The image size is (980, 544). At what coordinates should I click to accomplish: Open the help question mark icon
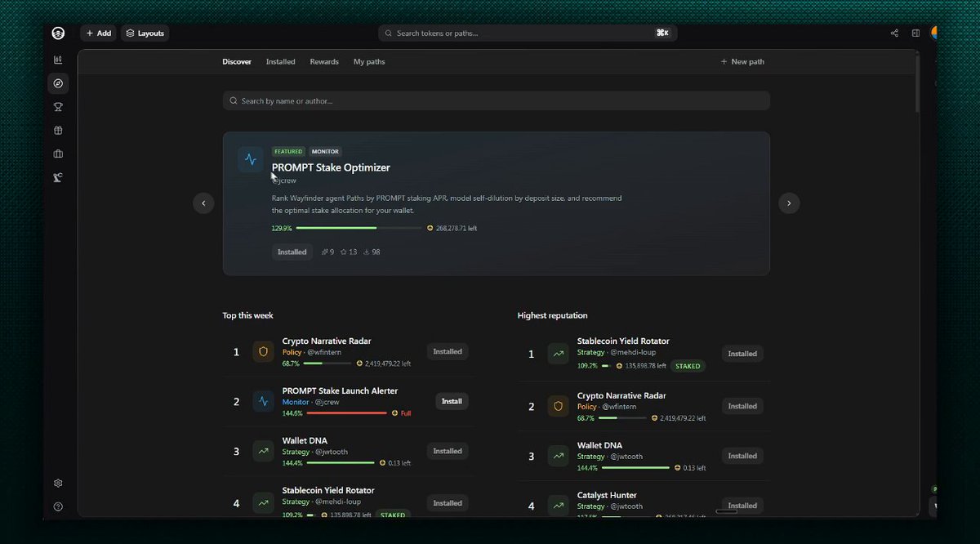58,506
